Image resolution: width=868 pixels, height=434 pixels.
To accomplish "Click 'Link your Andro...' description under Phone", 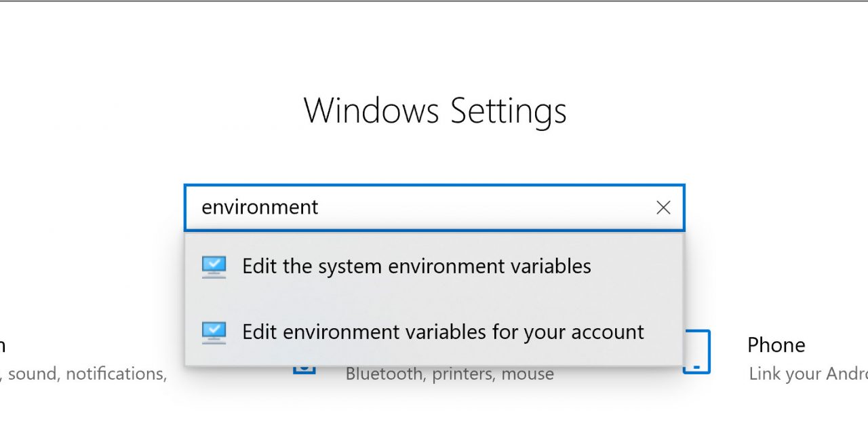I will (808, 374).
